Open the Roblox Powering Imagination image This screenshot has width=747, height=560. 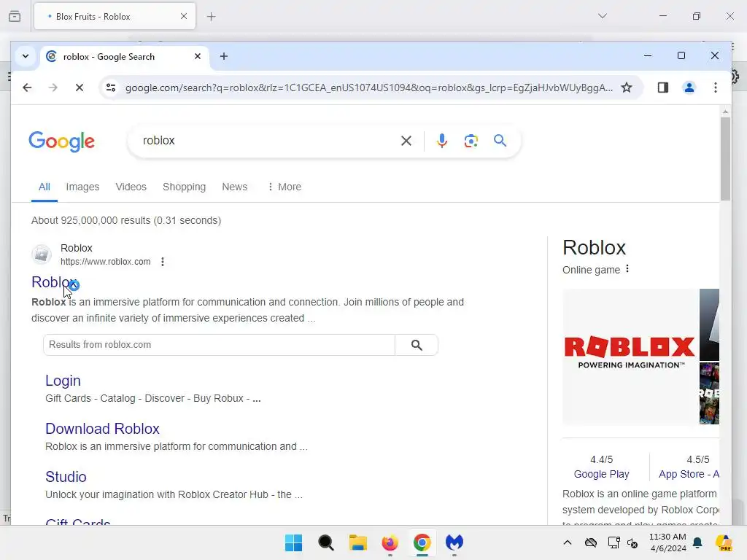(630, 357)
